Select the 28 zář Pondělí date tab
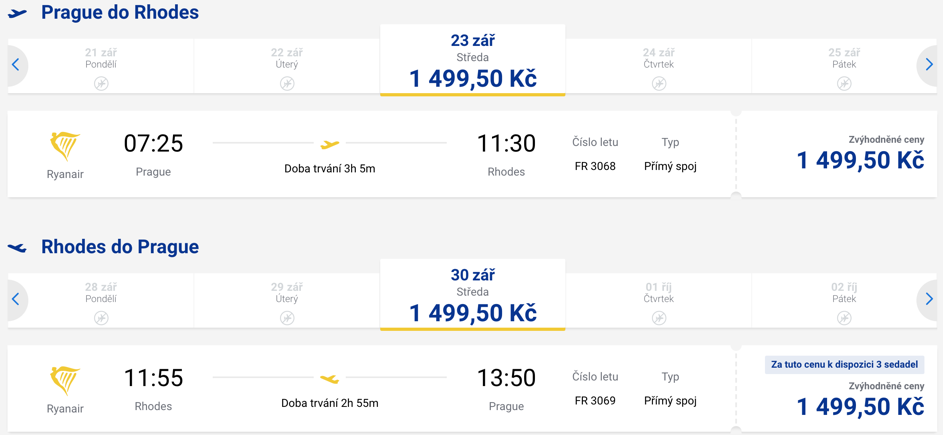943x435 pixels. tap(101, 301)
